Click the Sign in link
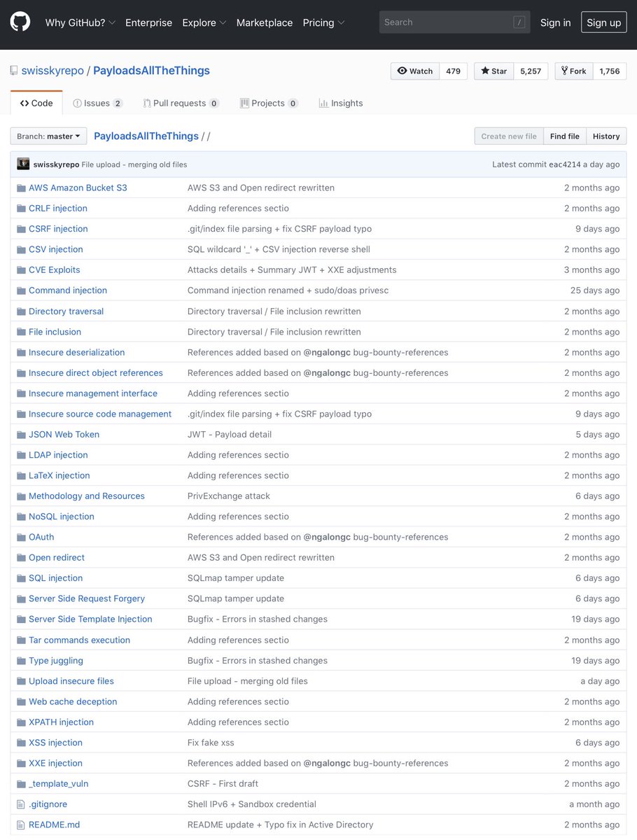The width and height of the screenshot is (637, 840). pyautogui.click(x=556, y=22)
